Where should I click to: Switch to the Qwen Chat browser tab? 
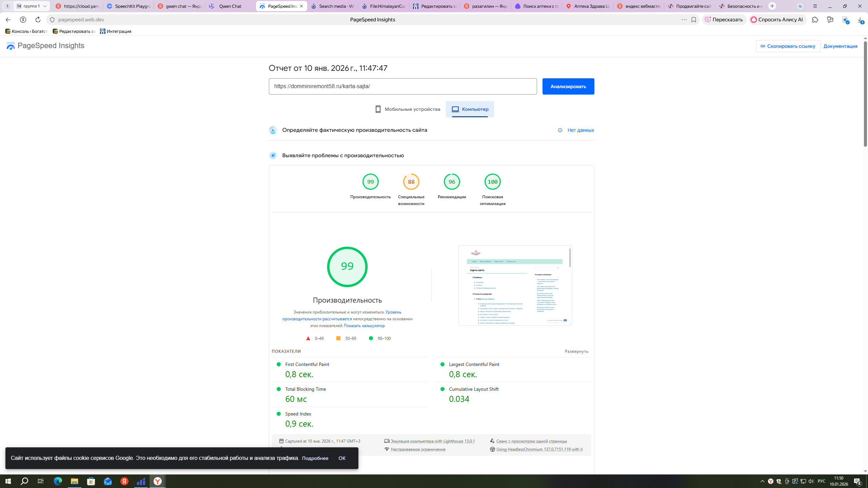230,6
